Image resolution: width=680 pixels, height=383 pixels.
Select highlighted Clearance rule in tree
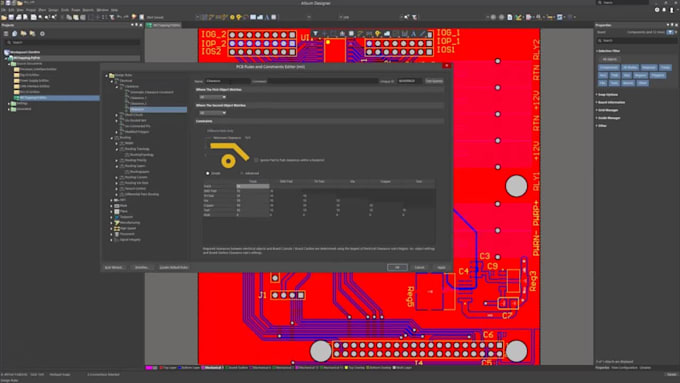click(158, 110)
